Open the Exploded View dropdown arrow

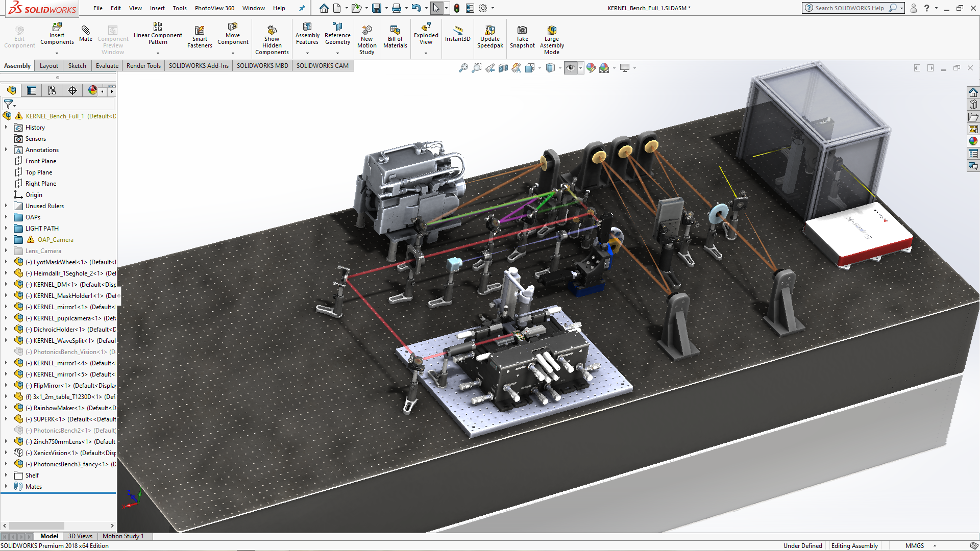click(x=426, y=53)
